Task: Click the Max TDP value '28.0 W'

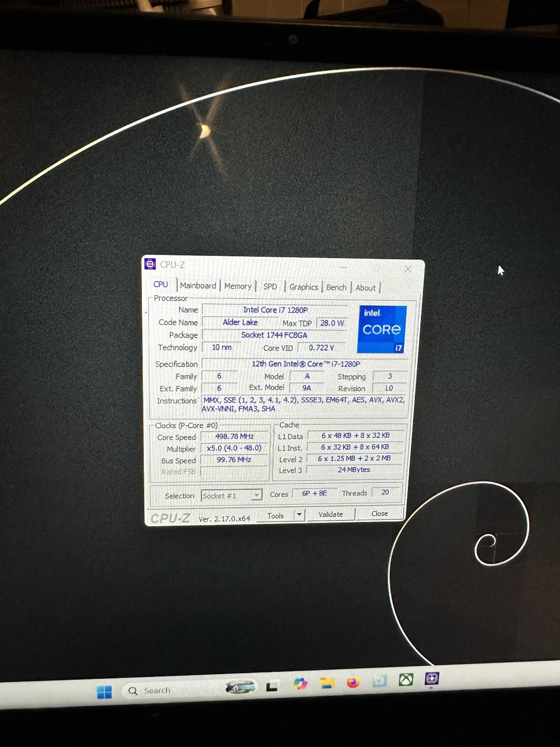Action: [332, 323]
